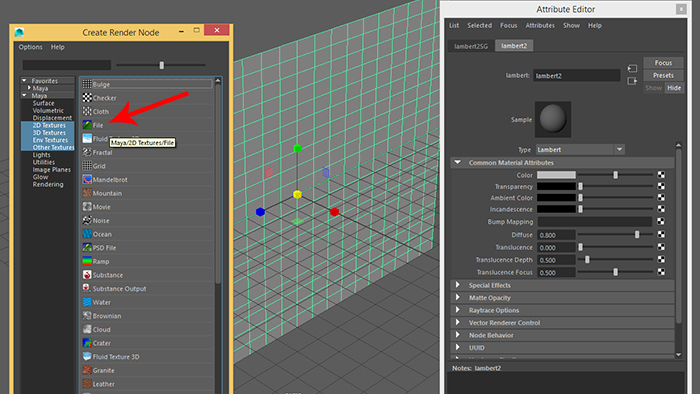Click the Color swatch
Image resolution: width=700 pixels, height=394 pixels.
point(556,175)
